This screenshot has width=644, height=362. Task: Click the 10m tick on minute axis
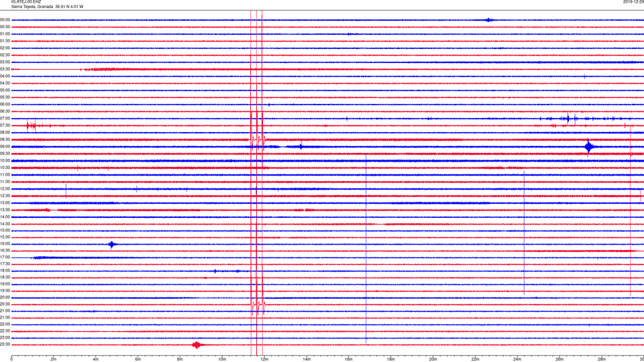tap(222, 359)
